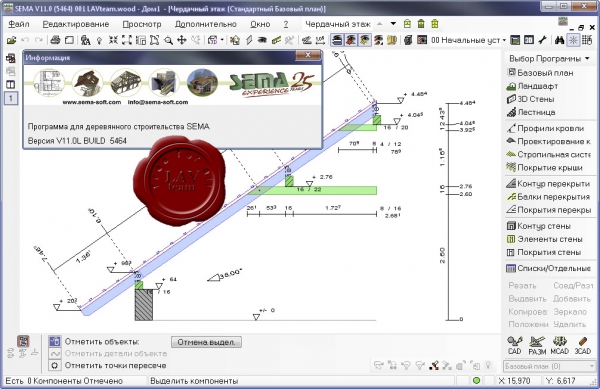Image resolution: width=600 pixels, height=389 pixels.
Task: Select the zoom magnifier tool
Action: coord(168,40)
